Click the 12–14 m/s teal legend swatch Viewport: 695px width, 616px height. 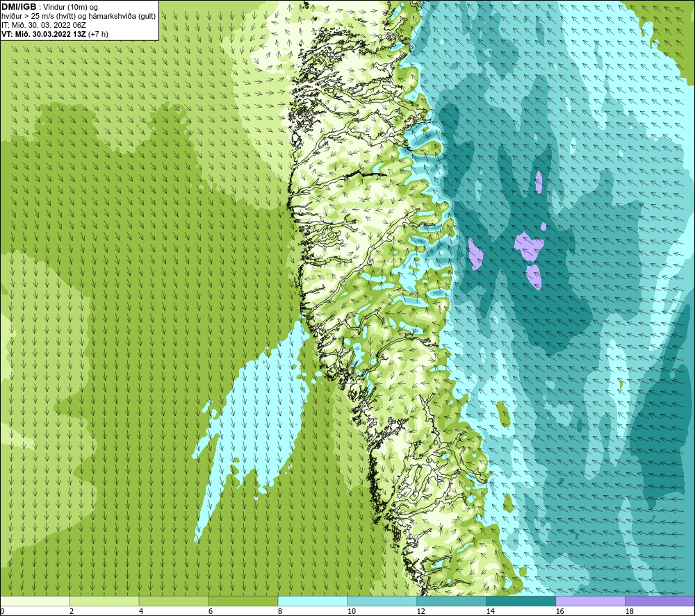coord(451,601)
